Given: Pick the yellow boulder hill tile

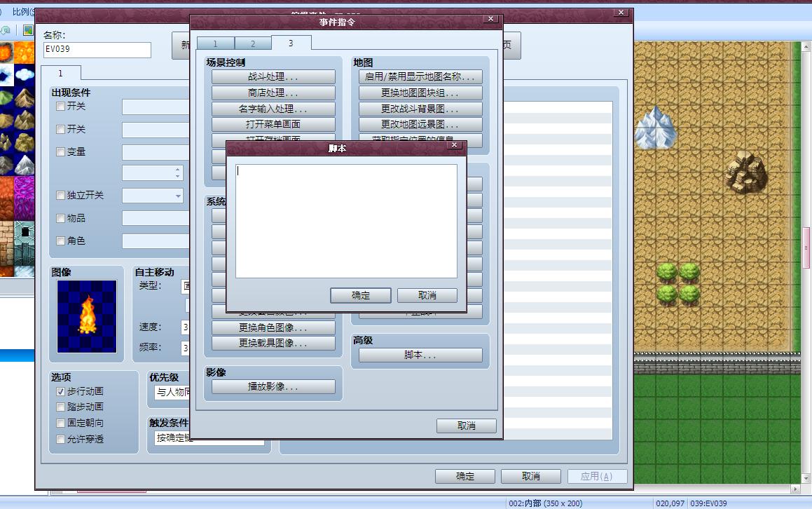Looking at the screenshot, I should click(x=25, y=142).
